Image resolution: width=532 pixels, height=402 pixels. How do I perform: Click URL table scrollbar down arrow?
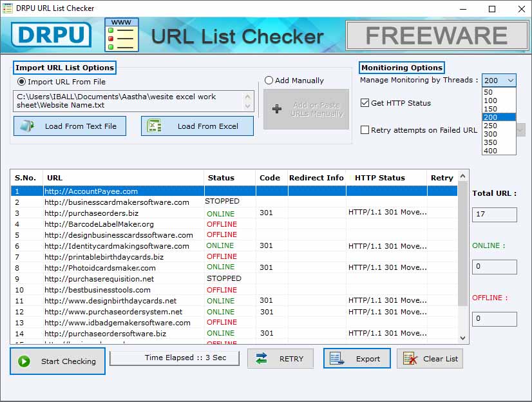(x=463, y=338)
